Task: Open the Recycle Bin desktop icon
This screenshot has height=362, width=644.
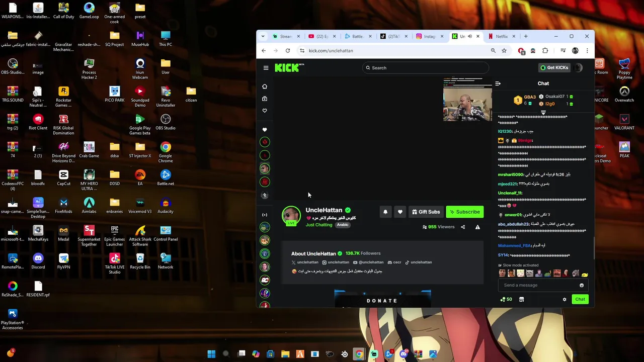Action: point(140,260)
